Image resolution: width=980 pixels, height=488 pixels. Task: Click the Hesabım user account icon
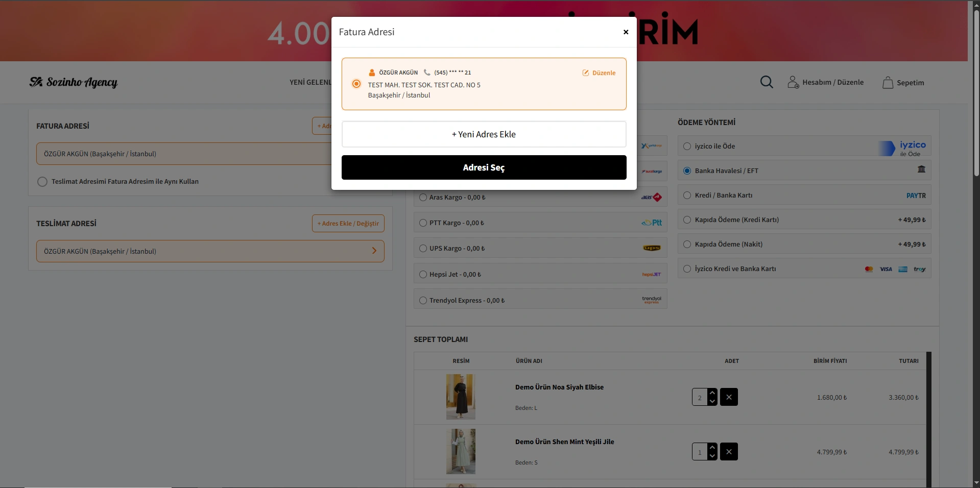(793, 82)
